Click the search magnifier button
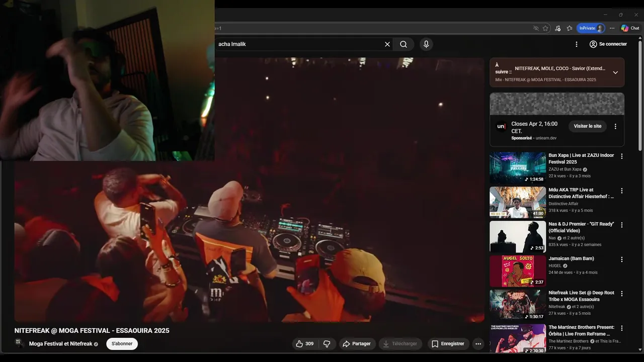Image resolution: width=644 pixels, height=362 pixels. coord(404,44)
